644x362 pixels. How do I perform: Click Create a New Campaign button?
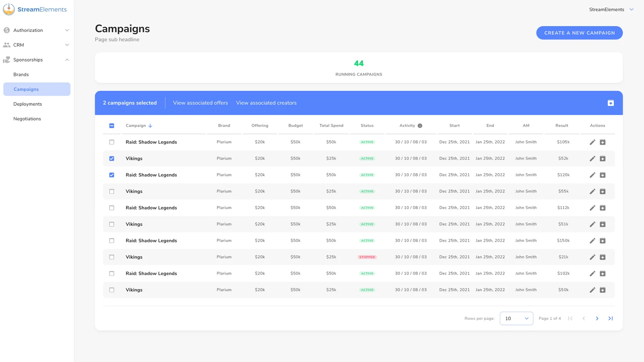click(579, 33)
